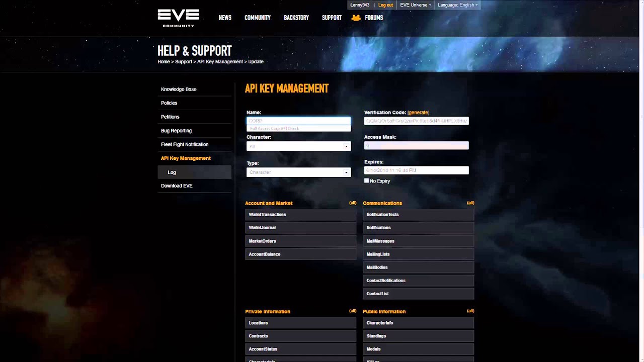The image size is (644, 362).
Task: Select all Public Information permissions
Action: pyautogui.click(x=470, y=311)
